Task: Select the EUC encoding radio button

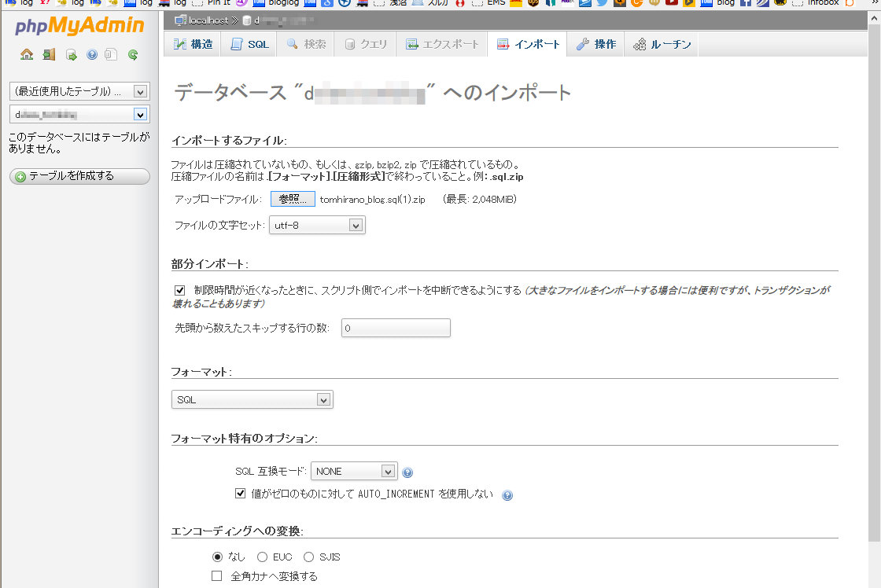Action: click(263, 557)
